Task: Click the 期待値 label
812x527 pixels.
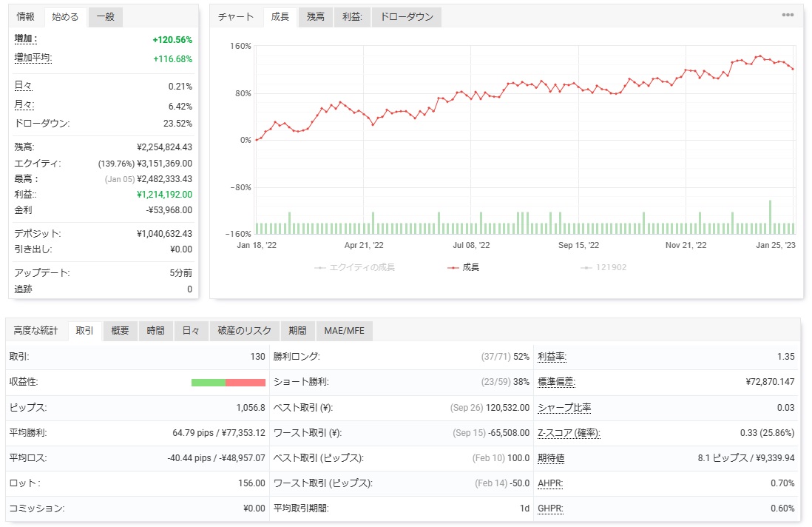Action: tap(551, 459)
